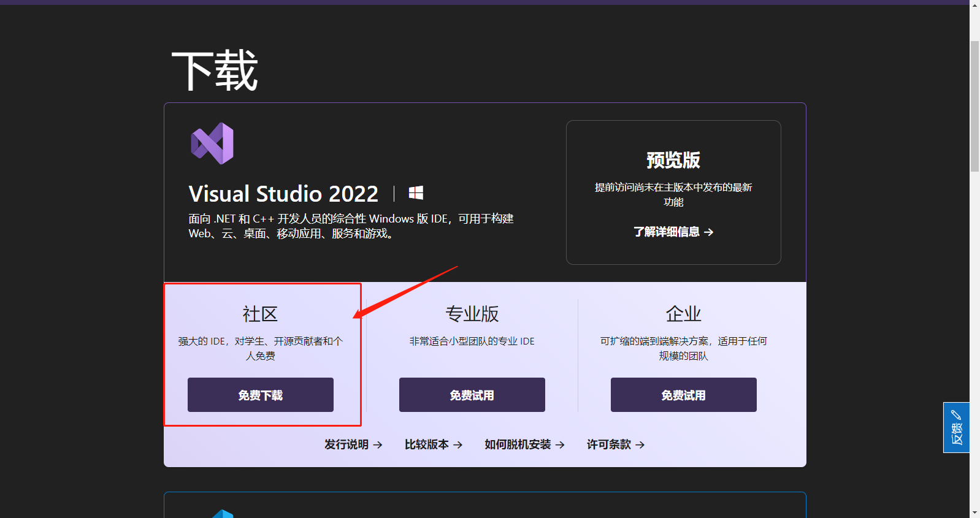Open the 了解详细信息 link in 预览版
Viewport: 980px width, 518px height.
673,232
